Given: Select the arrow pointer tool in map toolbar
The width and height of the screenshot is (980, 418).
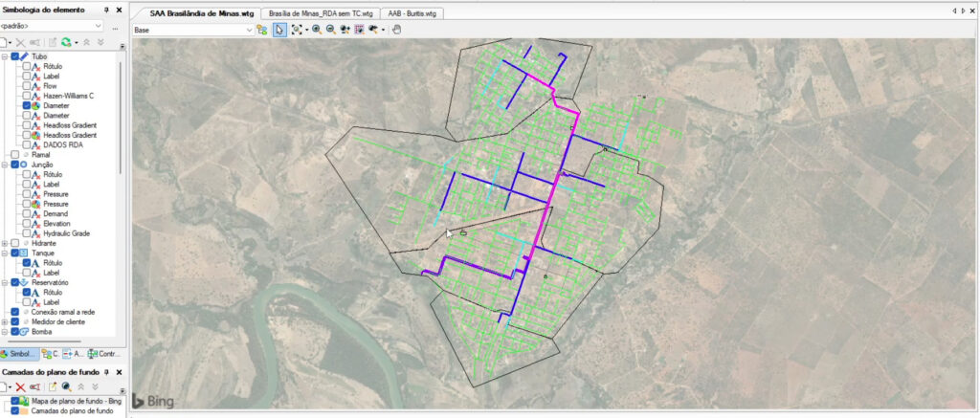Looking at the screenshot, I should click(280, 30).
